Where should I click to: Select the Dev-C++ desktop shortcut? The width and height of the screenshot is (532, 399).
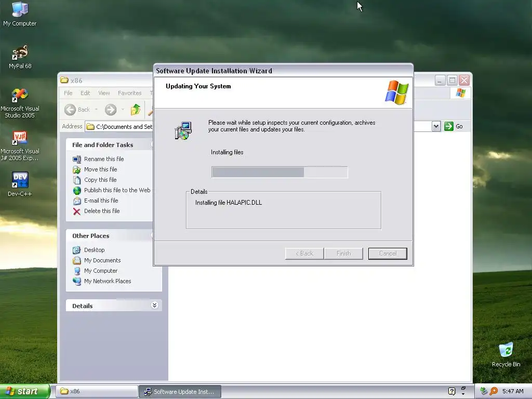click(20, 183)
